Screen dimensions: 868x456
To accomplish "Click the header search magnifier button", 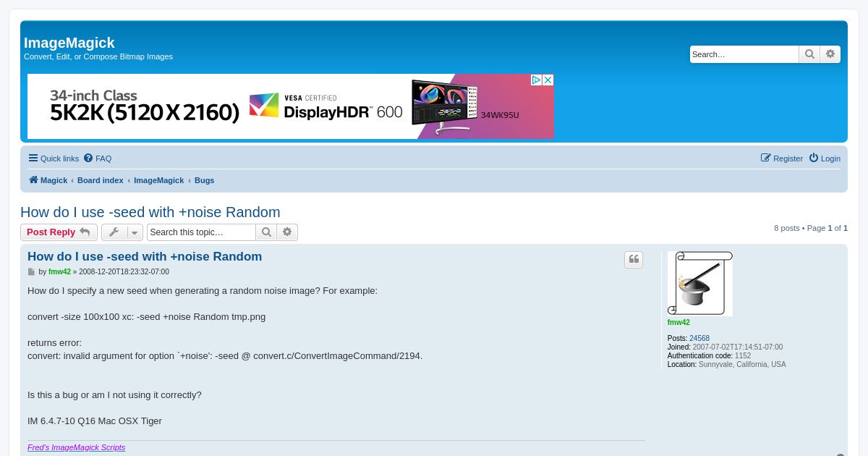I will tap(809, 54).
